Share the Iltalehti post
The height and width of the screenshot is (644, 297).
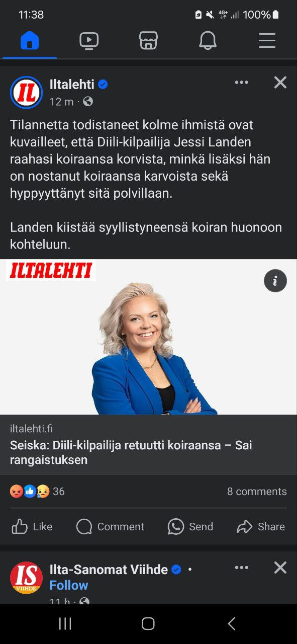261,527
